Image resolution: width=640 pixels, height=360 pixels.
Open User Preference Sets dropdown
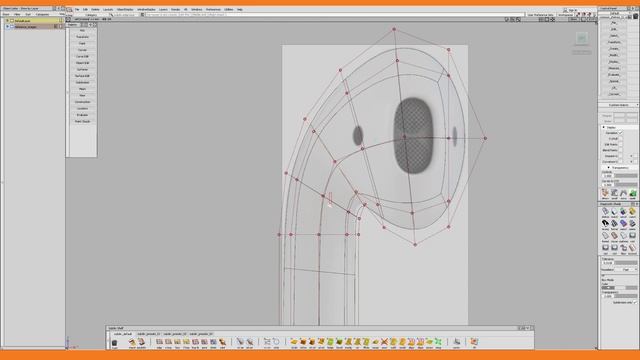541,15
